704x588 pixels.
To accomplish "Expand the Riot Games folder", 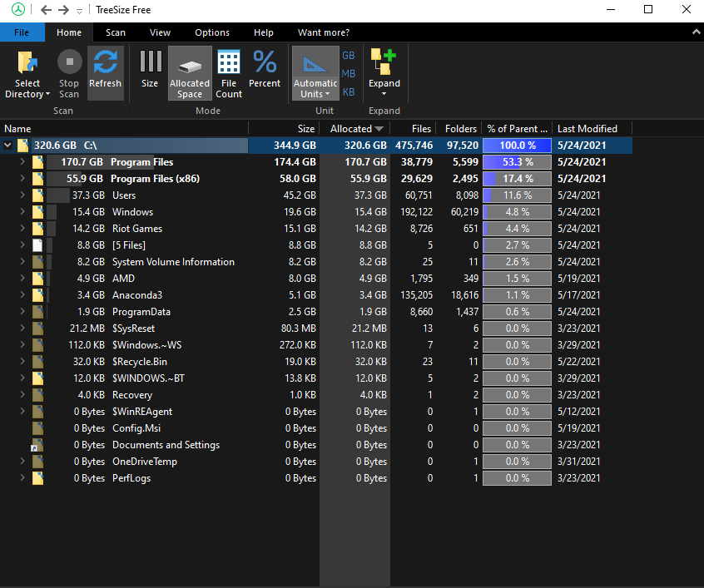I will click(22, 228).
